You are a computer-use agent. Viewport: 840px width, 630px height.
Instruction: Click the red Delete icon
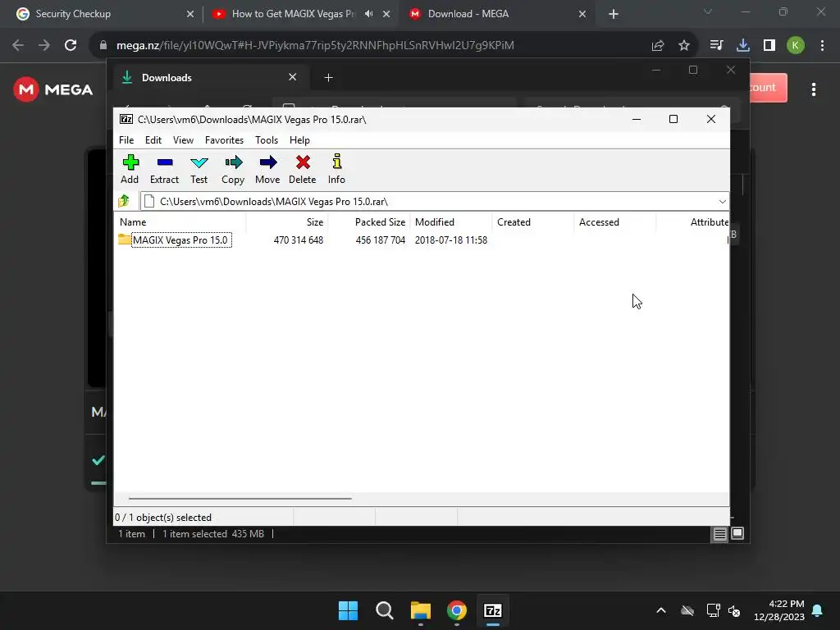(302, 169)
